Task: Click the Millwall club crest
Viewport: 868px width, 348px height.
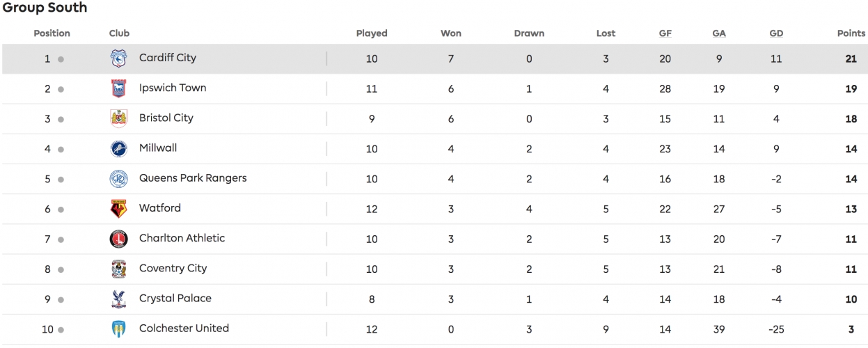Action: click(119, 149)
